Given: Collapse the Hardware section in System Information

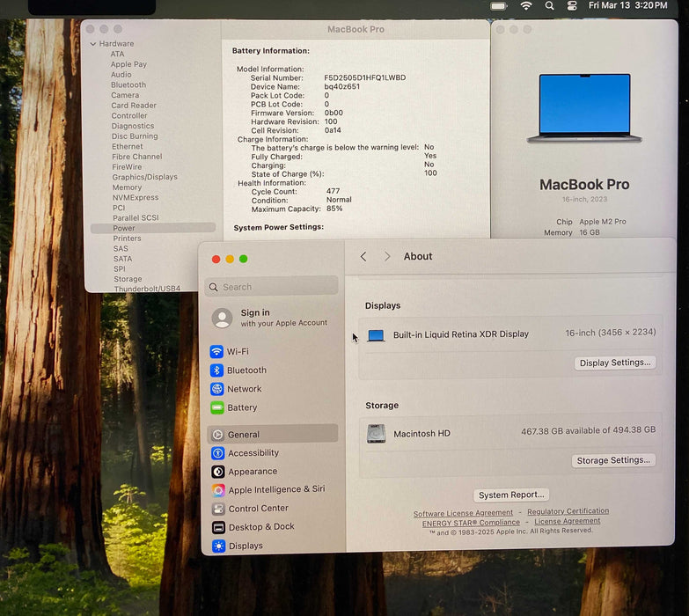Looking at the screenshot, I should (x=93, y=44).
